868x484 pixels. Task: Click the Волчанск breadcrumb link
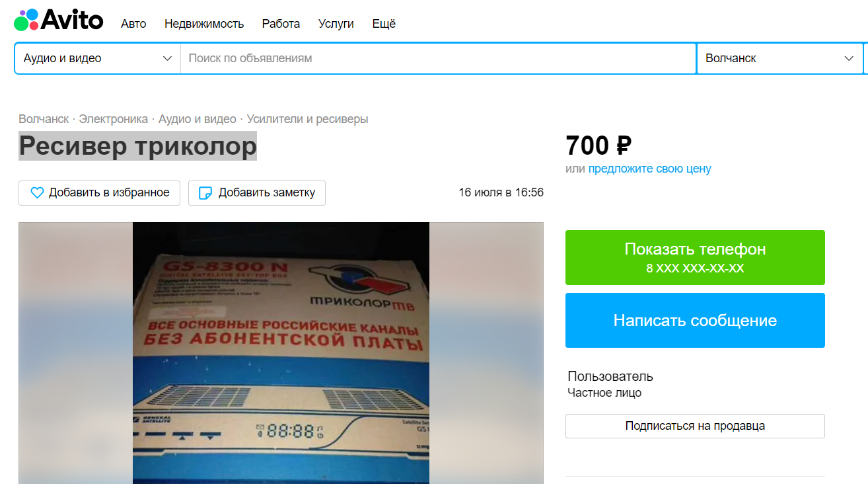point(44,119)
